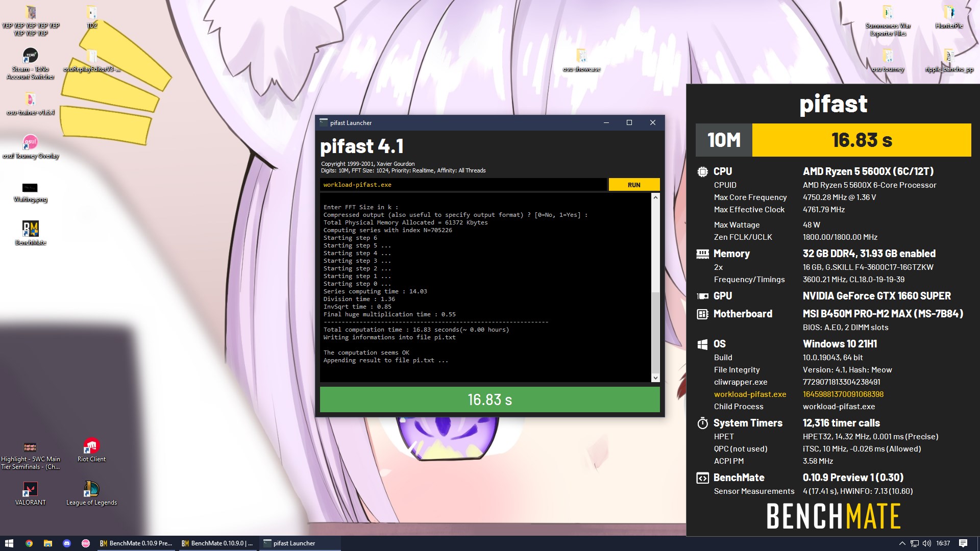Click 'AMD Ryzen 5 5600X (6C/12T)' value
The width and height of the screenshot is (980, 551).
coord(868,171)
